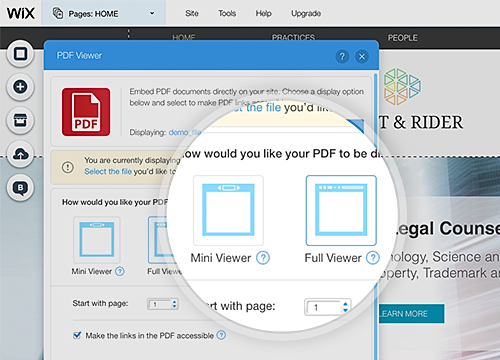This screenshot has height=360, width=500.
Task: Click the magnified start page input field
Action: tap(323, 307)
